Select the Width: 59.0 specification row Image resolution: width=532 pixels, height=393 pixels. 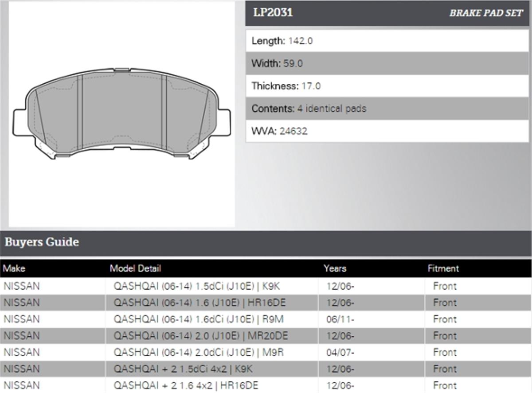coord(387,63)
